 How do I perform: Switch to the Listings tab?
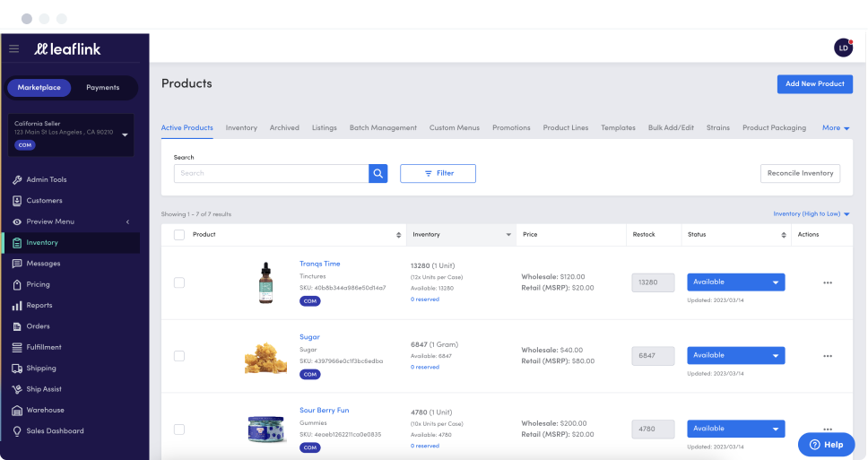[x=325, y=128]
